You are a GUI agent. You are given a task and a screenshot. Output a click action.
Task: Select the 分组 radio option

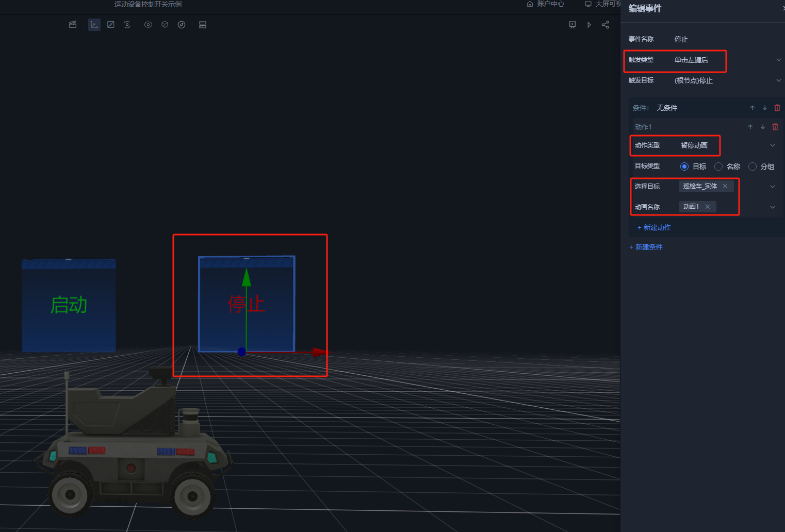753,167
